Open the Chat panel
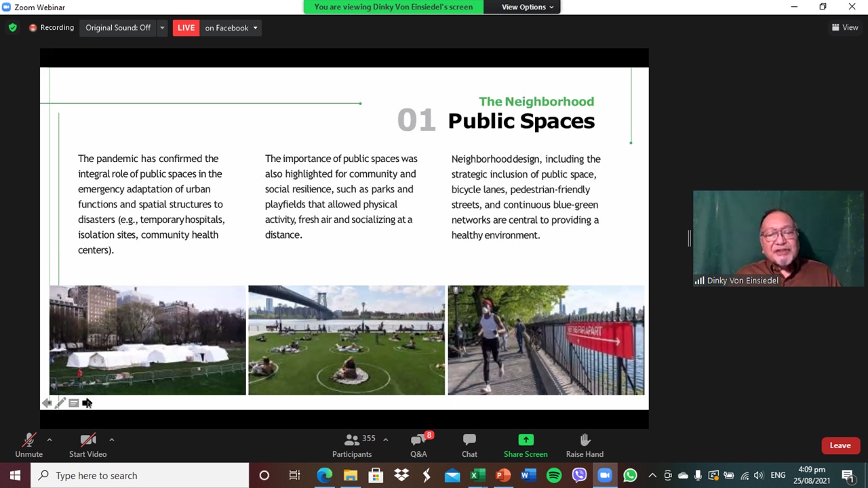This screenshot has width=868, height=488. point(469,445)
